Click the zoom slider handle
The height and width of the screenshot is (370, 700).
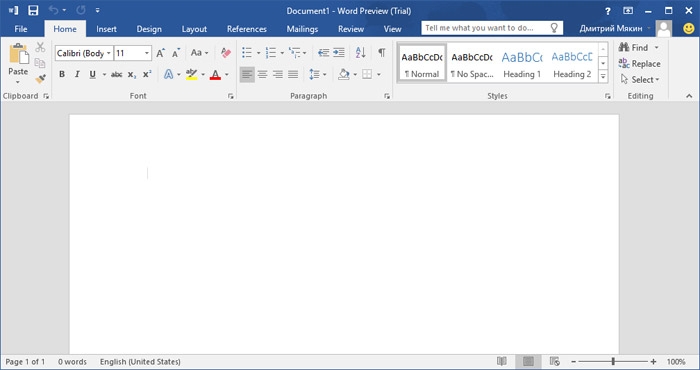(613, 362)
